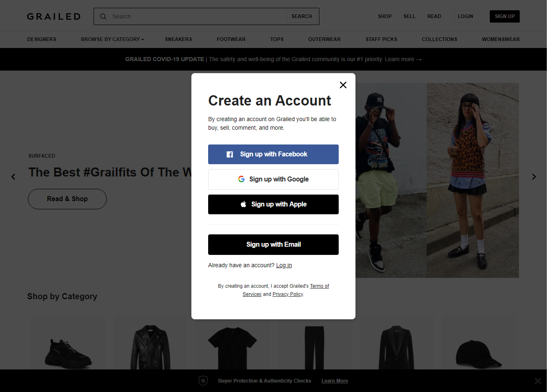Sign up with Email

coord(273,245)
